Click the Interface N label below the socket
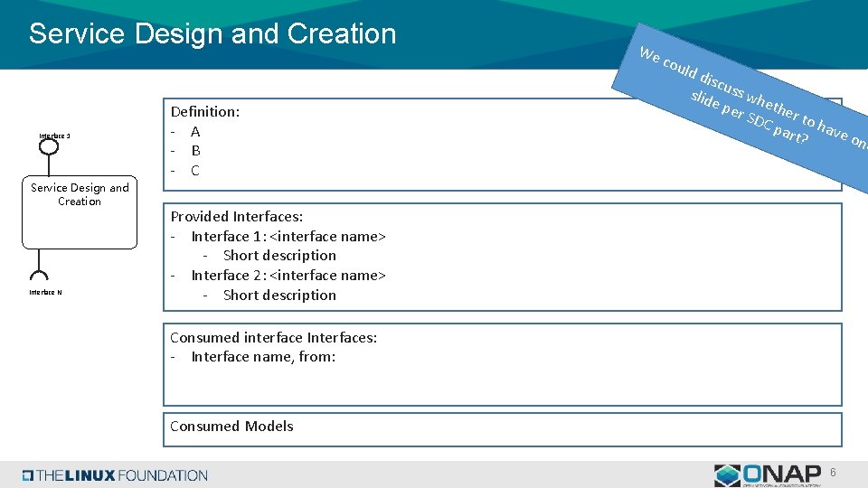 [x=45, y=292]
